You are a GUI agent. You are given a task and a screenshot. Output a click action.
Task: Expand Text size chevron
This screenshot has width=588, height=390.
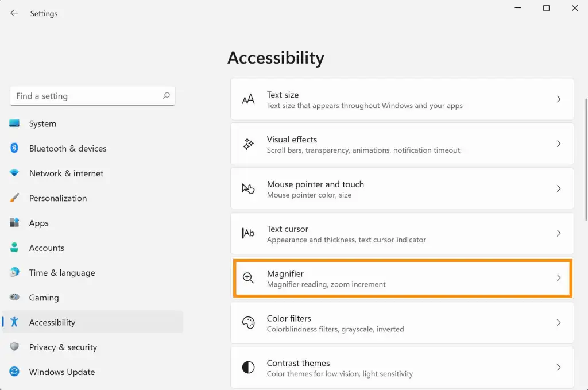(559, 99)
